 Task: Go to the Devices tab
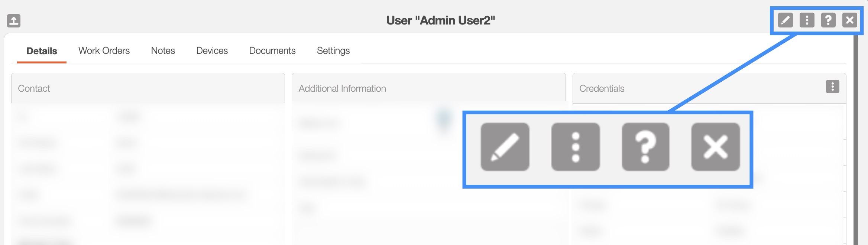[212, 50]
